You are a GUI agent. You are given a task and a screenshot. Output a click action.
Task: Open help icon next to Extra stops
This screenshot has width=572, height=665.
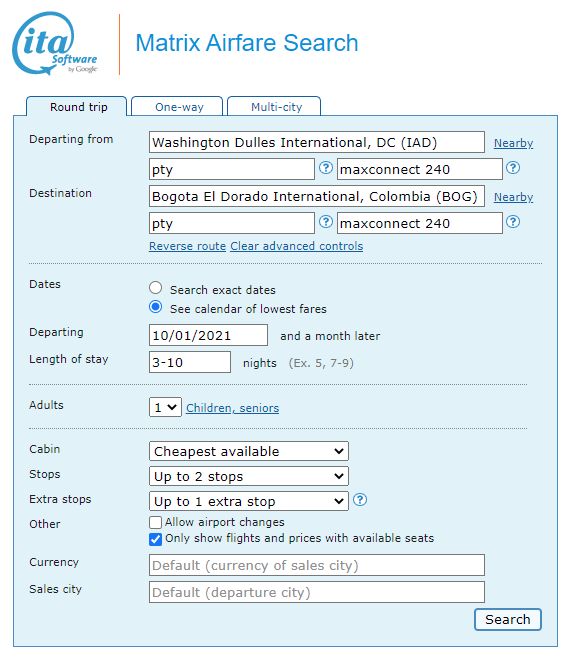pyautogui.click(x=360, y=500)
